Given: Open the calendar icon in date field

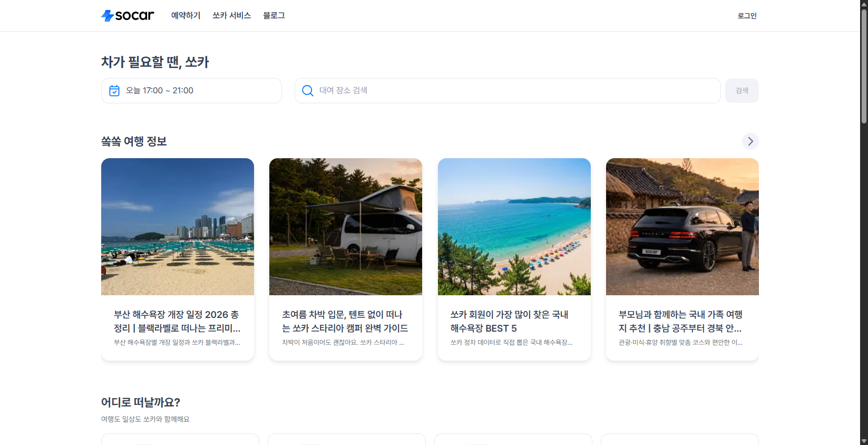Looking at the screenshot, I should (114, 91).
